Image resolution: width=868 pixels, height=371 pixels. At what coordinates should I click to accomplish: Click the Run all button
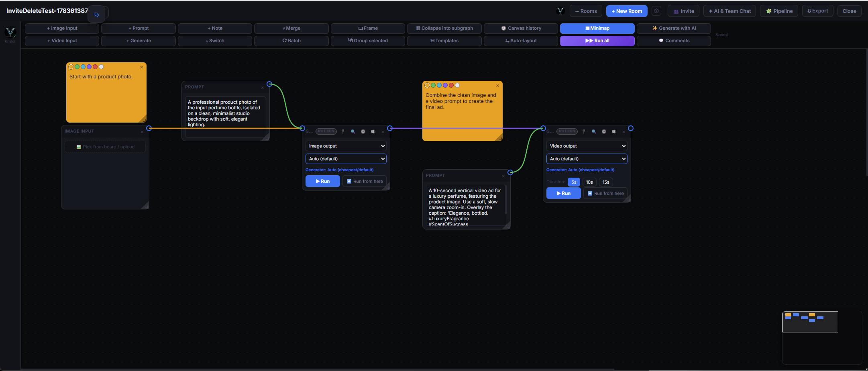(597, 41)
